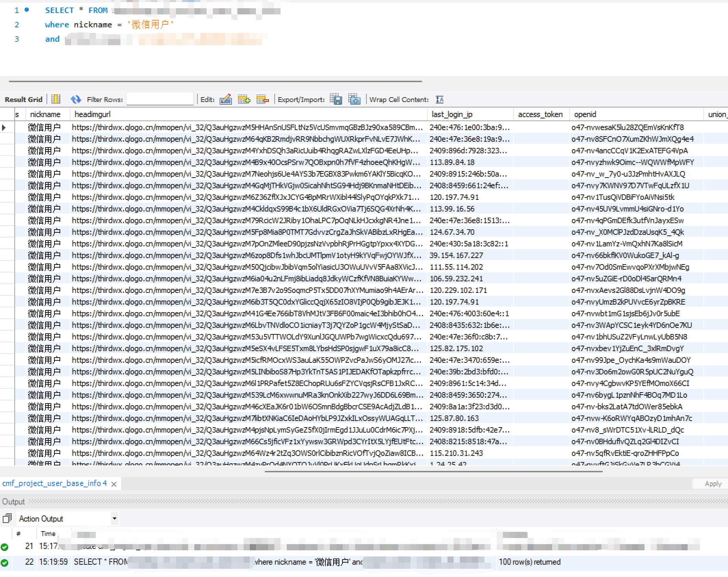The image size is (728, 577).
Task: Click the delete selected rows icon
Action: point(262,99)
